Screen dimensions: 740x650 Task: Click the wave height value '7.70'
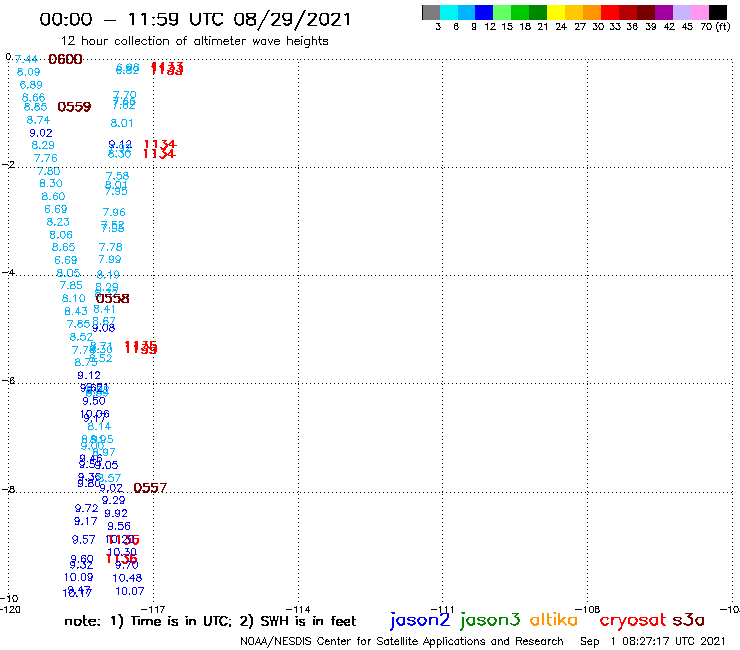point(125,95)
